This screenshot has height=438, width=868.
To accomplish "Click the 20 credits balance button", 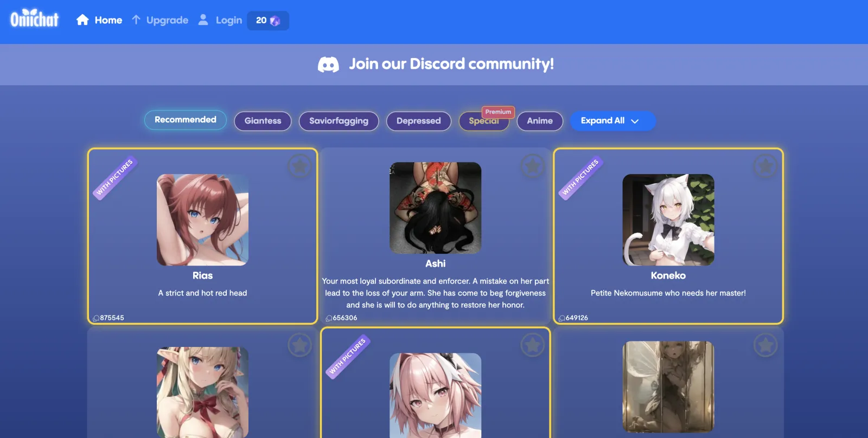I will (x=268, y=21).
